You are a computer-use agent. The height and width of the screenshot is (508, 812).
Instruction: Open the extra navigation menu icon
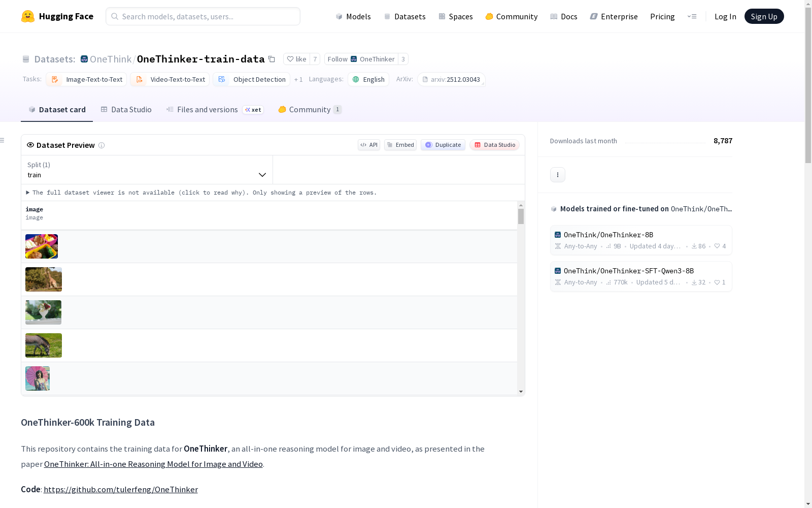692,16
